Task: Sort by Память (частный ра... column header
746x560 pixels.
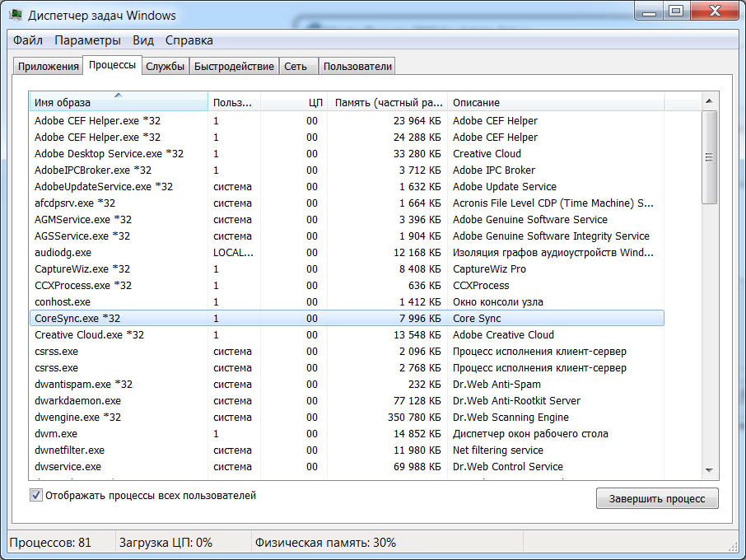Action: 387,102
